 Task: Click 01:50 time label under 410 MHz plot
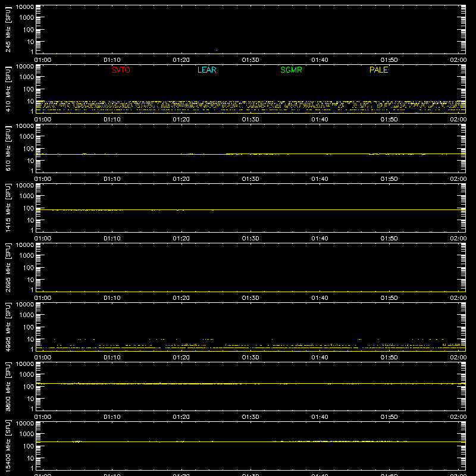pos(389,120)
